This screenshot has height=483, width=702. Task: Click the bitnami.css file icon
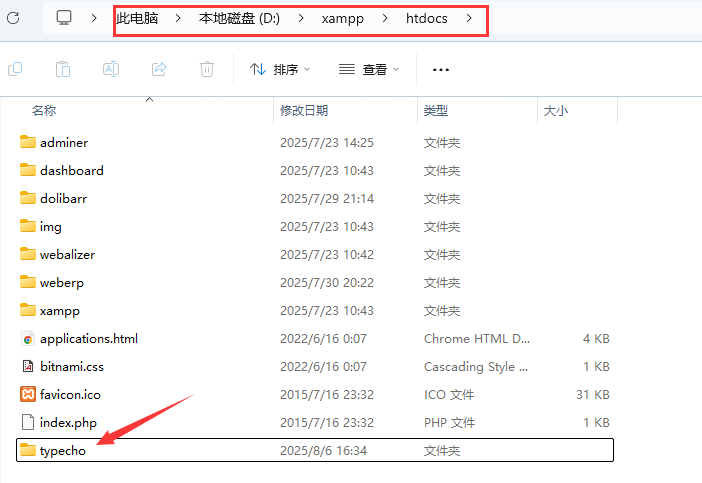(x=28, y=366)
